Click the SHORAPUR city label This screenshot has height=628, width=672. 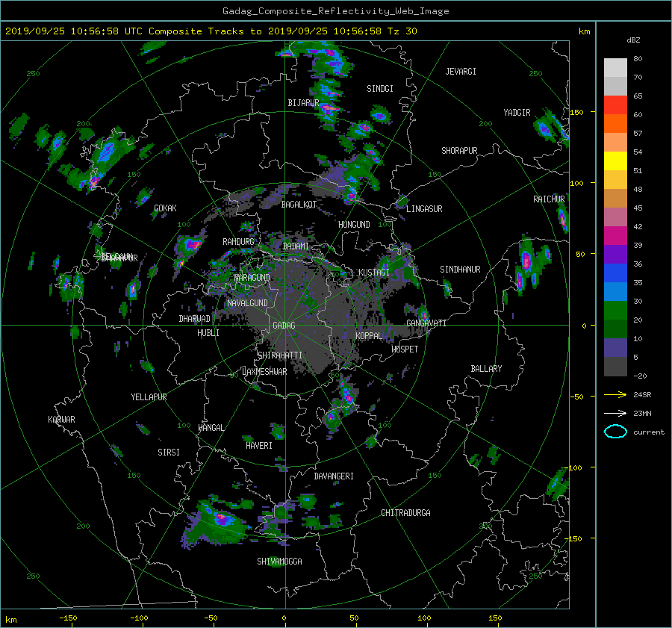pos(459,151)
